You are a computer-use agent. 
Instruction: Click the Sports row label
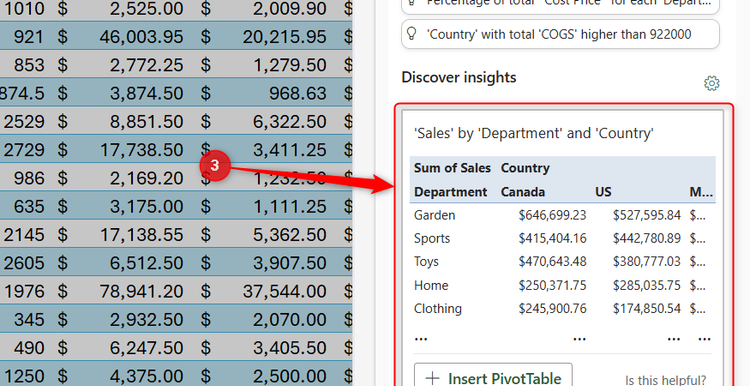(432, 238)
